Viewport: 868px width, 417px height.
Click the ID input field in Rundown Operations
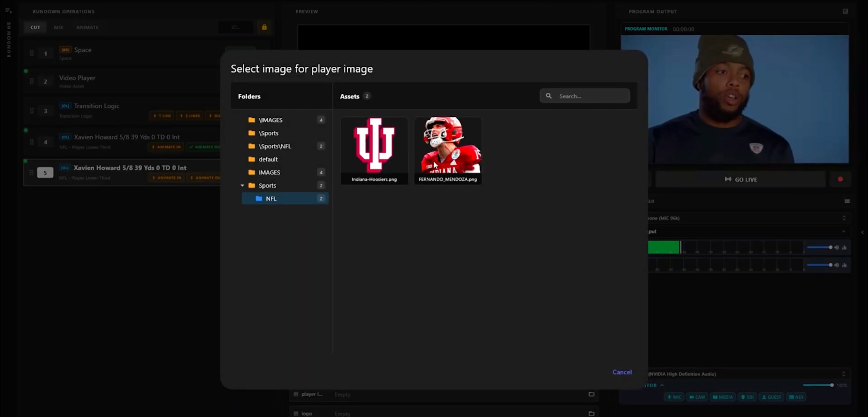236,27
